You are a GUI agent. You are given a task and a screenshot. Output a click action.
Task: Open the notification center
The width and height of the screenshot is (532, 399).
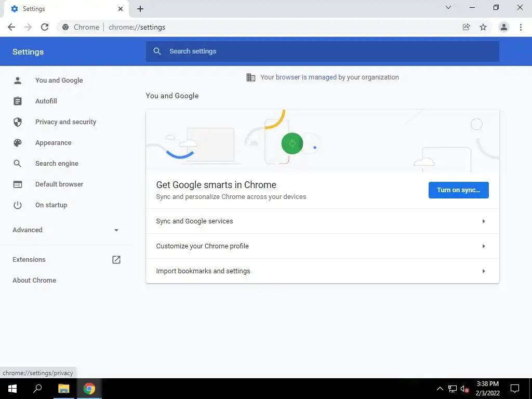point(515,389)
